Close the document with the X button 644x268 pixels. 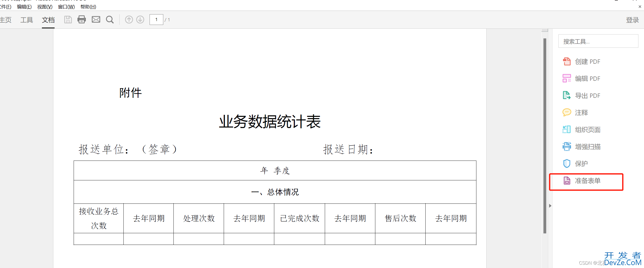[x=640, y=7]
